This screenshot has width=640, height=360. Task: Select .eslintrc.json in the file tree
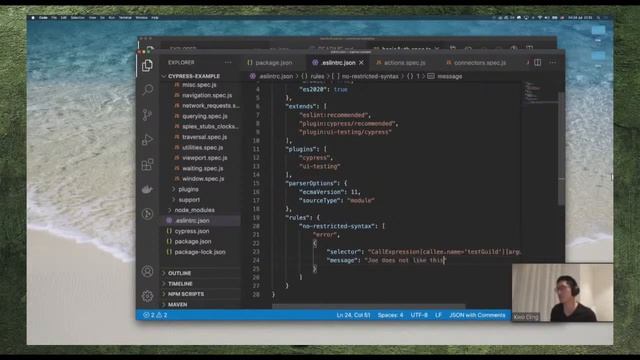pos(192,221)
